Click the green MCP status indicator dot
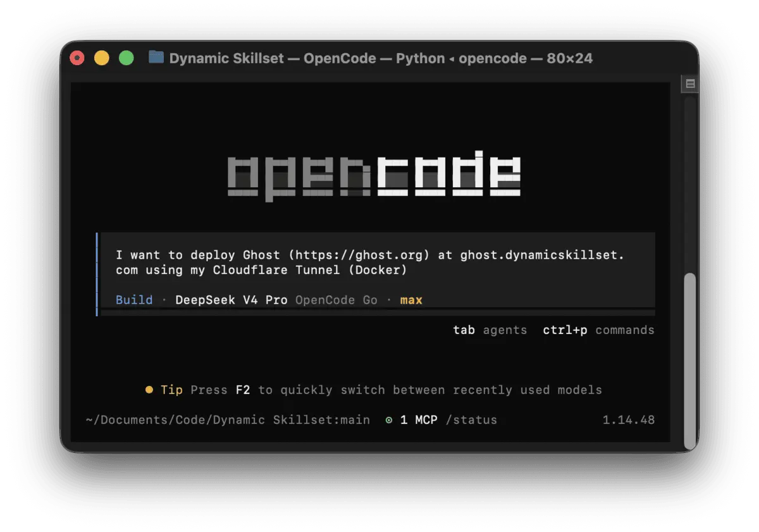The width and height of the screenshot is (759, 532). 389,419
